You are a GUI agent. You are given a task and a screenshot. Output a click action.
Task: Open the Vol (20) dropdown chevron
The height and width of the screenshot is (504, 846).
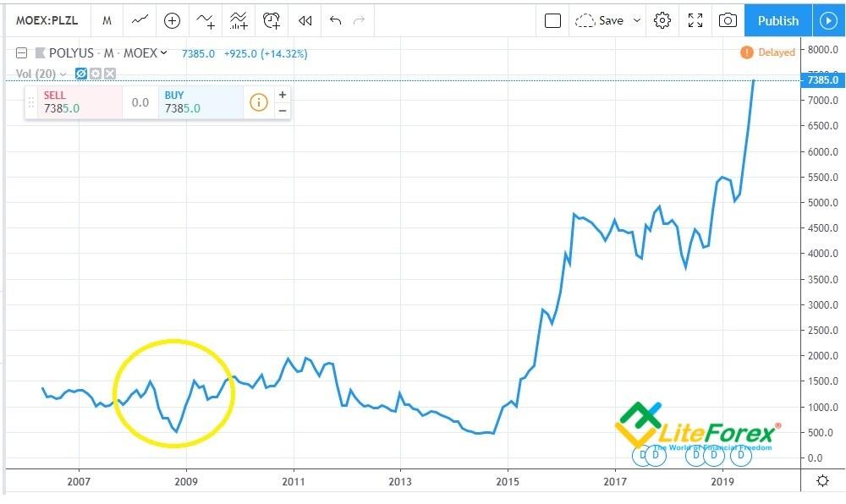[63, 74]
